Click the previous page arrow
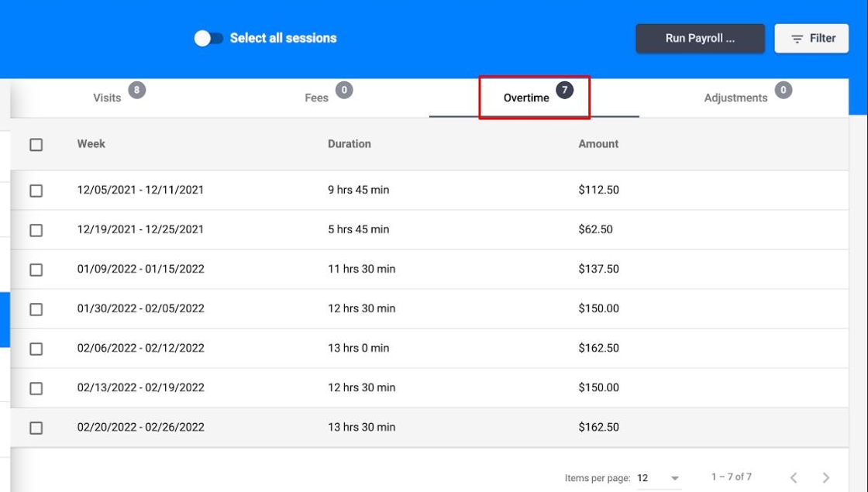 click(x=794, y=478)
